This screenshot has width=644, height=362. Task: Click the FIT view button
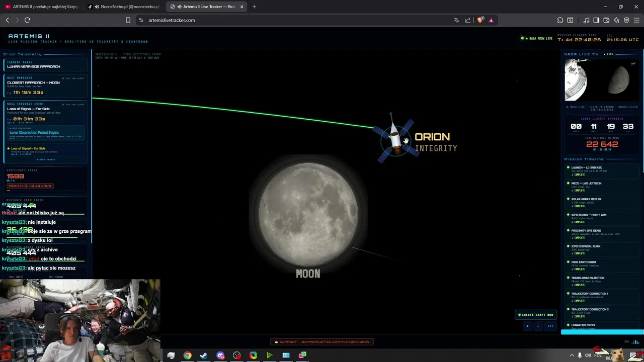click(x=550, y=326)
